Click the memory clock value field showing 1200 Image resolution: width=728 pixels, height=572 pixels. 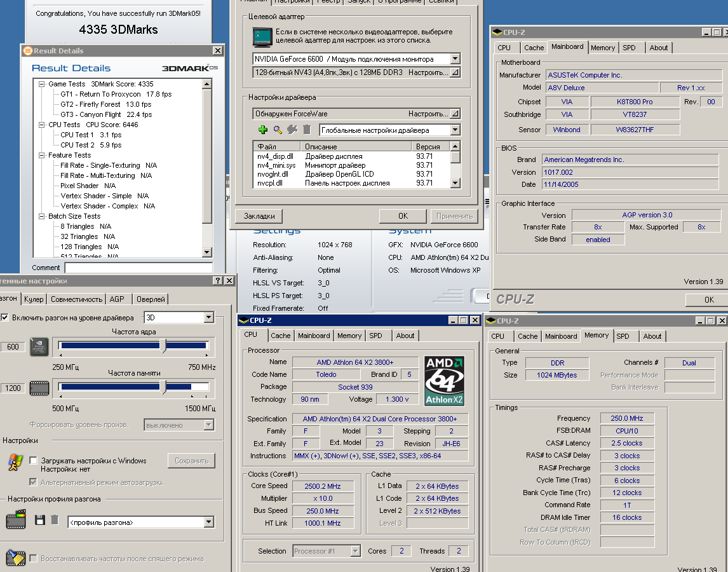(x=13, y=388)
